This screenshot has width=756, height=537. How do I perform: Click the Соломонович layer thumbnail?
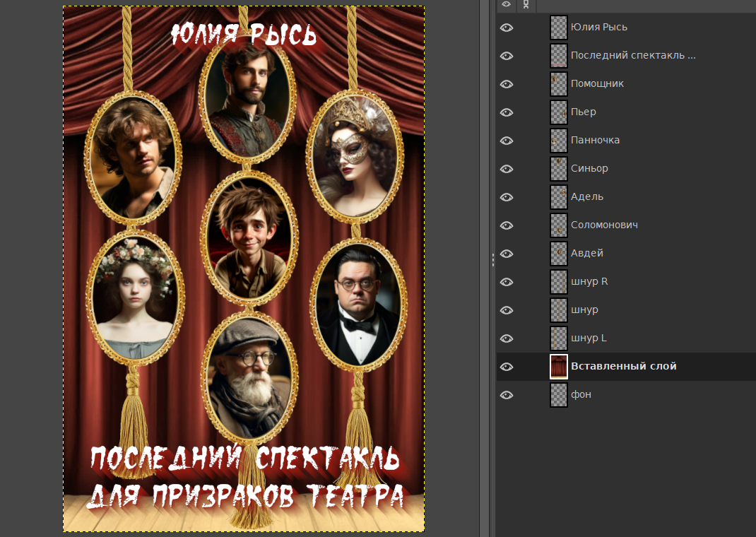559,225
